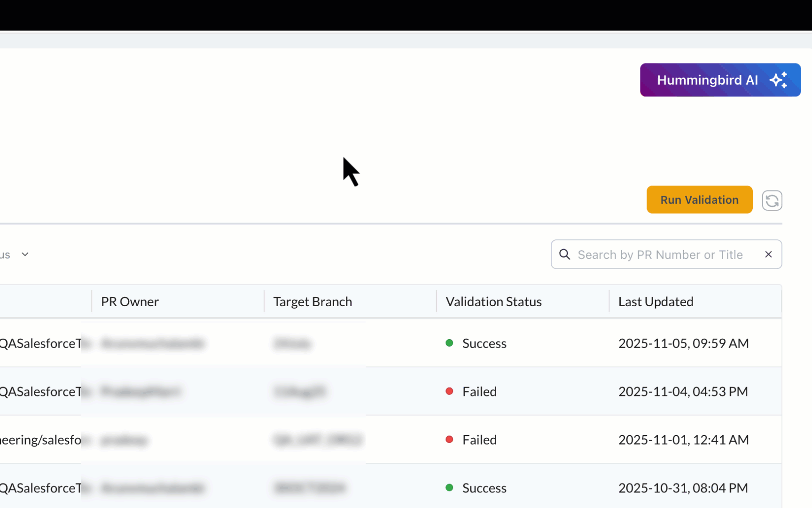Click red Failed dot for 2025-11-04 row
This screenshot has height=508, width=812.
click(x=449, y=391)
